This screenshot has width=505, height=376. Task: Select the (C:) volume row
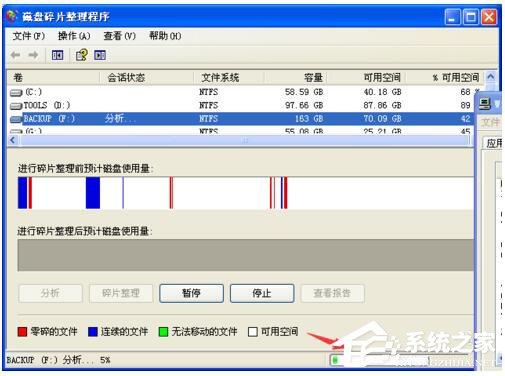point(243,92)
